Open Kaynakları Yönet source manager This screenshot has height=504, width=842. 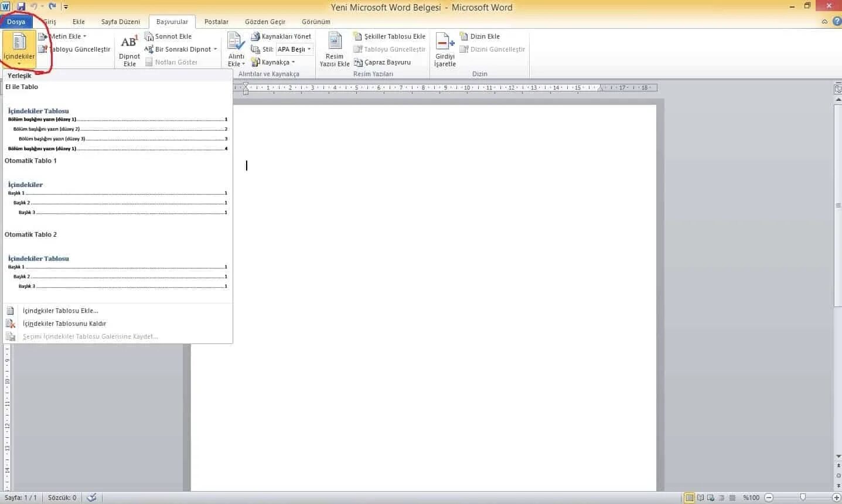281,36
